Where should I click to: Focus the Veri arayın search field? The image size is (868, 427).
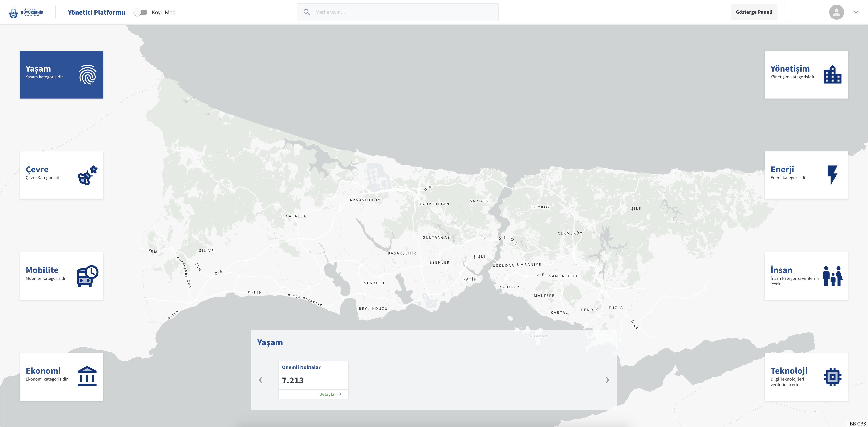[x=398, y=12]
